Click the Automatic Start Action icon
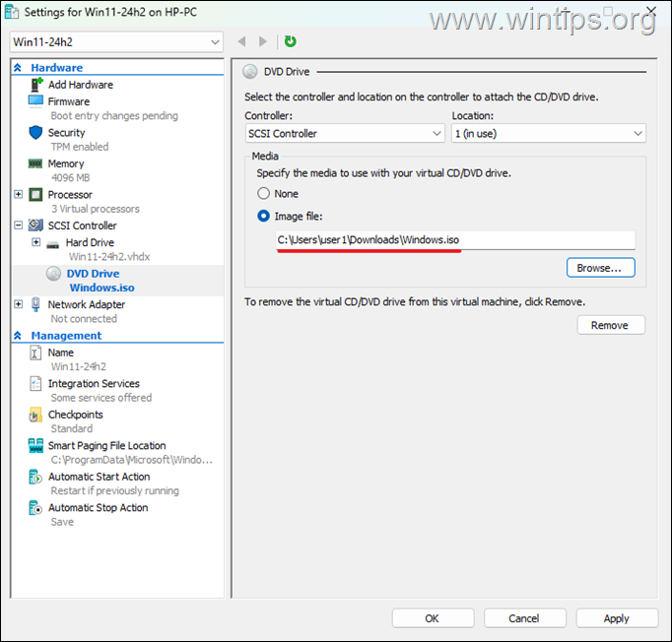 tap(35, 477)
